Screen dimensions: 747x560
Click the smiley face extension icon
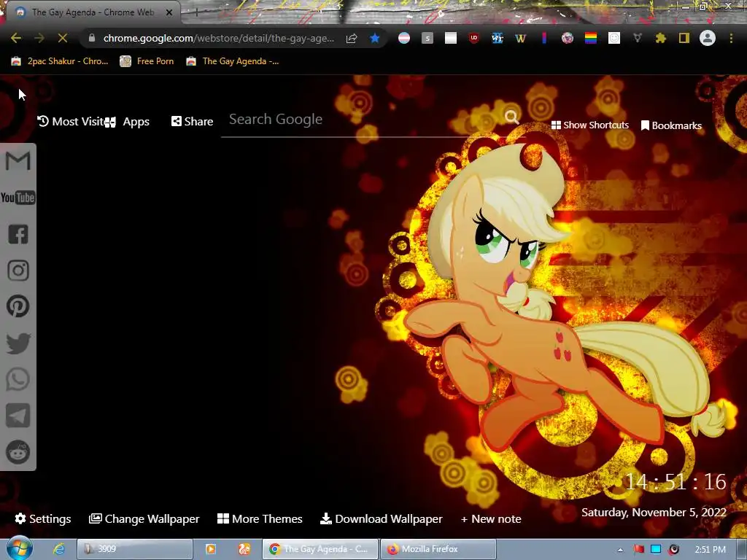[x=614, y=38]
